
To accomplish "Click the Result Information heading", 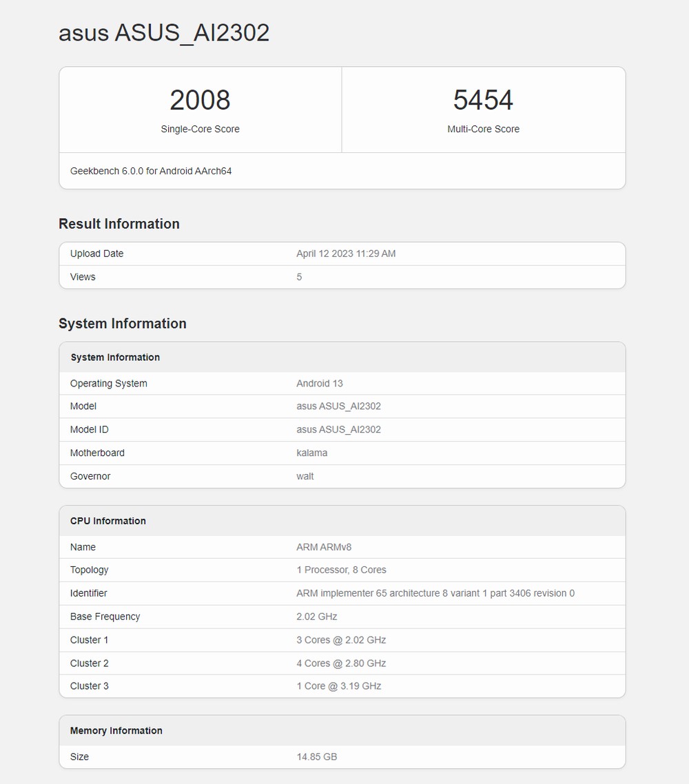I will pos(119,224).
